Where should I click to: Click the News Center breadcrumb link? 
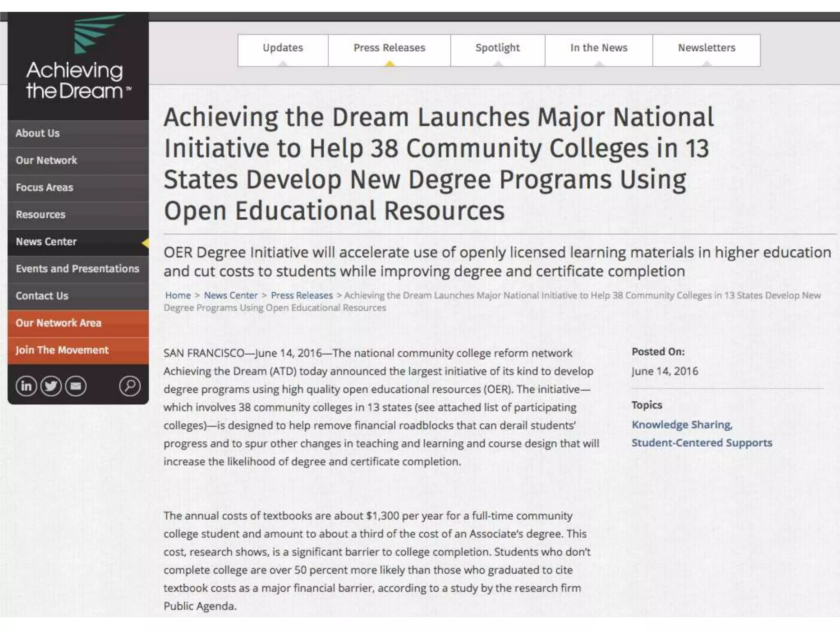(231, 295)
